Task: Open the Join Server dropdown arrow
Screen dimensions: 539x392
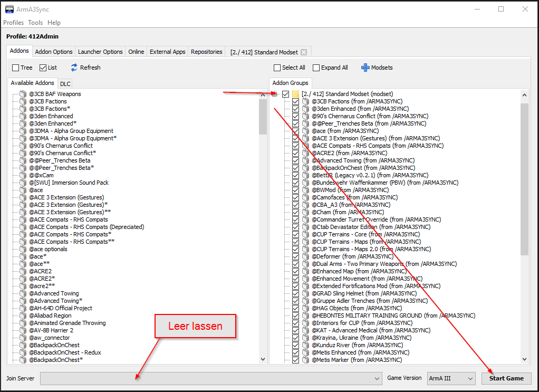Action: tap(377, 378)
